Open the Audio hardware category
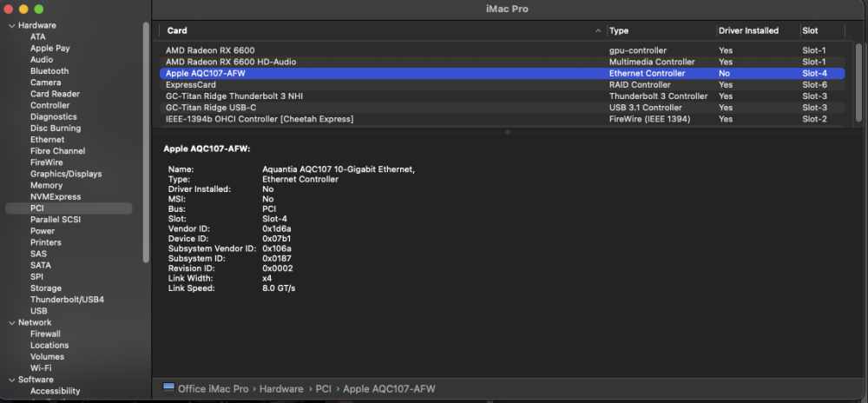 click(x=42, y=60)
